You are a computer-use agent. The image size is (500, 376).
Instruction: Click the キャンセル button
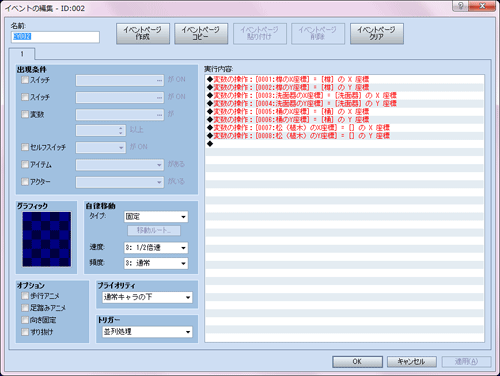tap(412, 362)
